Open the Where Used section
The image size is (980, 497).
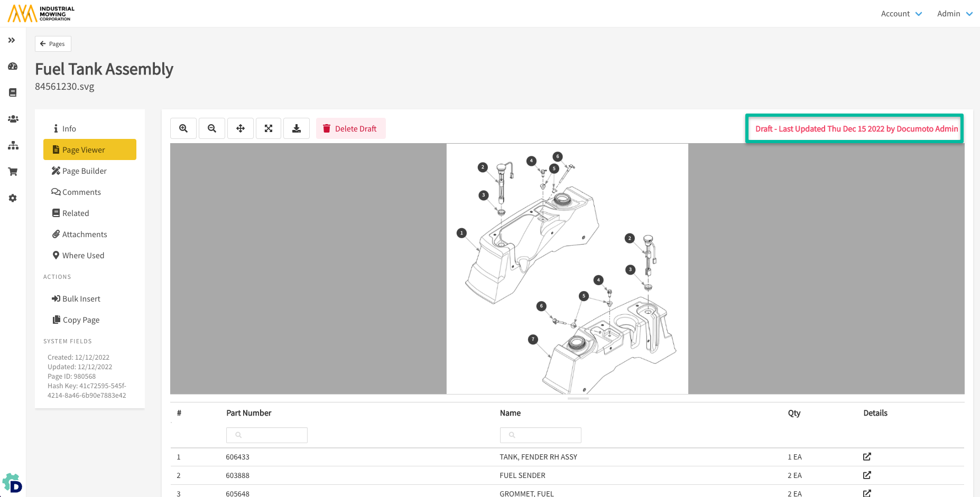83,256
